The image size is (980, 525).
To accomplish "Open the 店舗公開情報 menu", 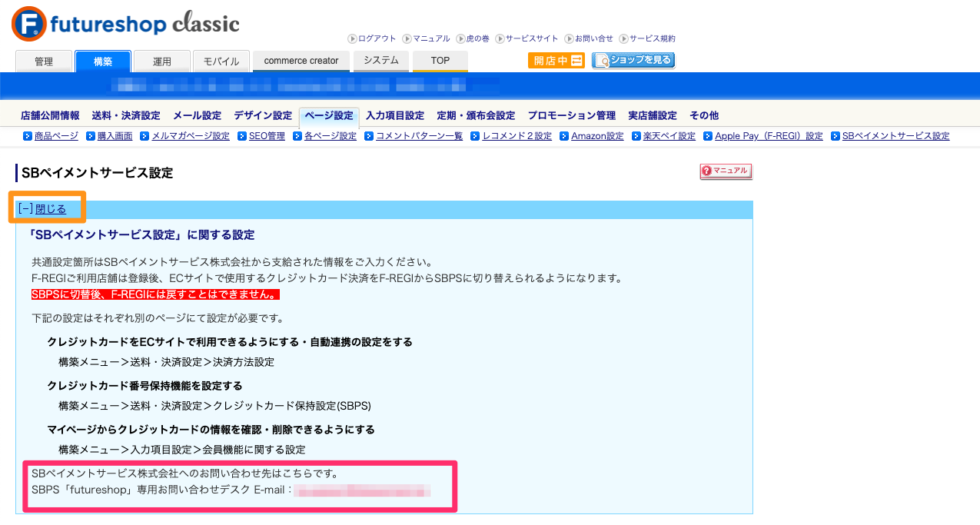I will [50, 116].
